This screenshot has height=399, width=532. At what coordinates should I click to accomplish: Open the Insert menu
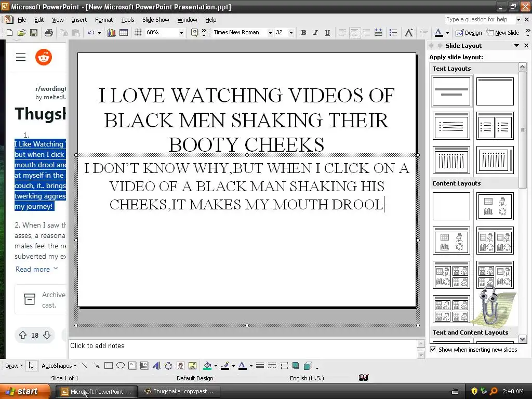(x=79, y=20)
